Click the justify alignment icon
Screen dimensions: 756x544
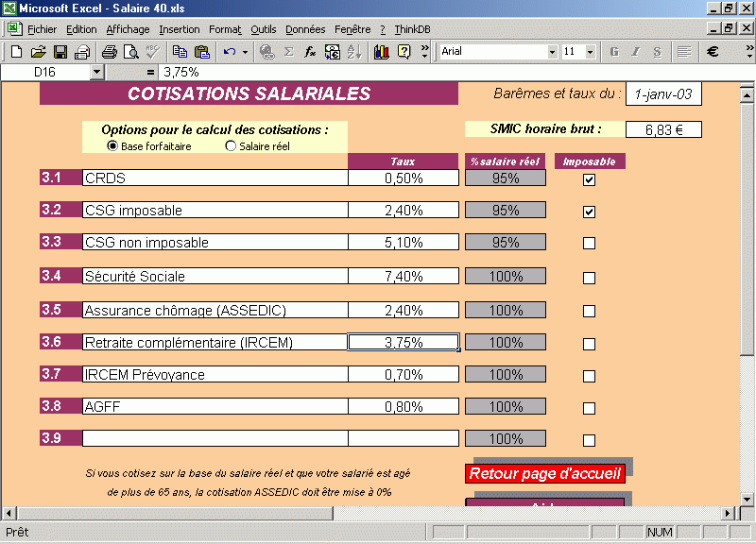(x=684, y=52)
